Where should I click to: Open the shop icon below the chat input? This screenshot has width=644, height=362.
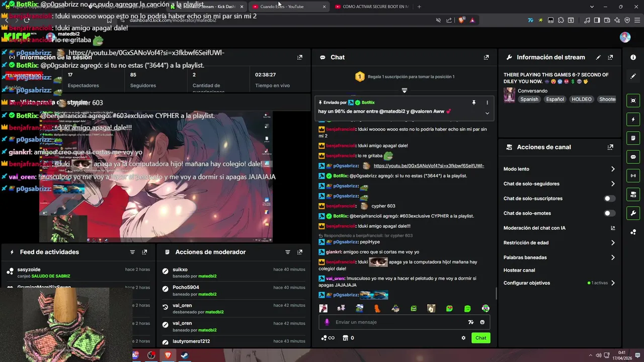[x=345, y=338]
